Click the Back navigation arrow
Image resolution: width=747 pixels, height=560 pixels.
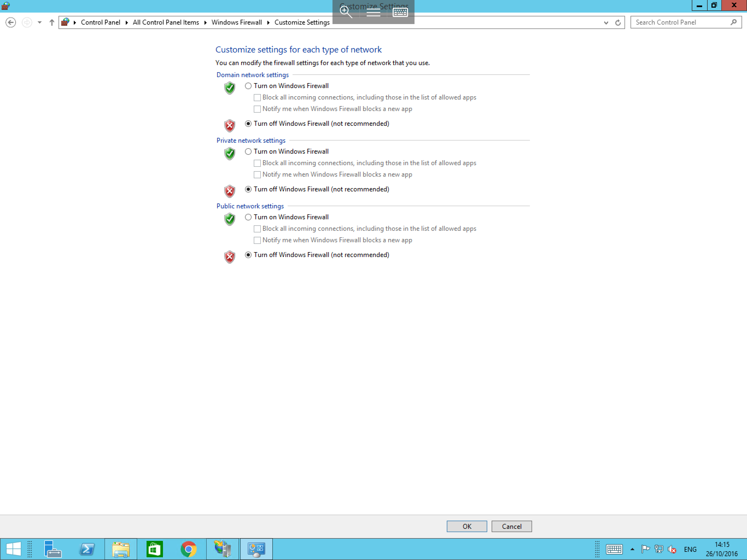coord(11,22)
